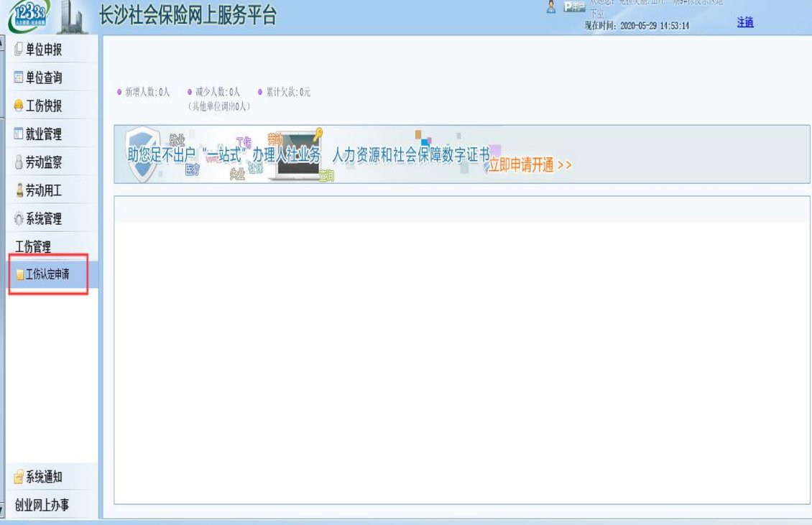This screenshot has height=525, width=812.
Task: Click the 单位查询 calendar icon
Action: tap(18, 77)
